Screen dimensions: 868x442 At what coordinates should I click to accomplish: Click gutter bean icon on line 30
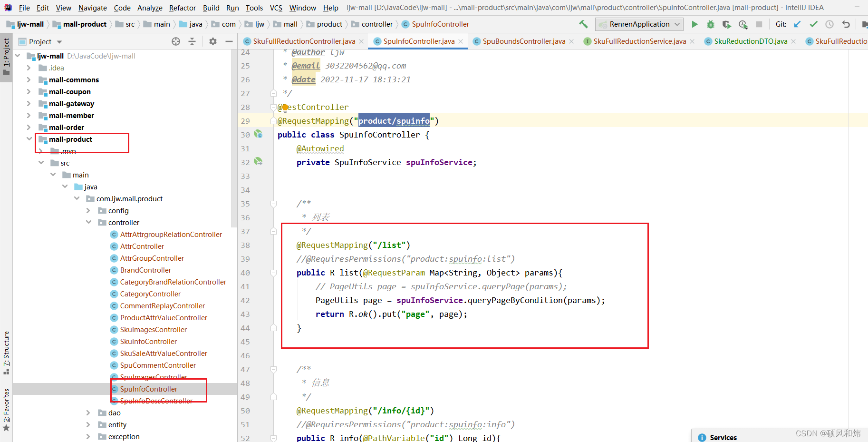click(258, 134)
